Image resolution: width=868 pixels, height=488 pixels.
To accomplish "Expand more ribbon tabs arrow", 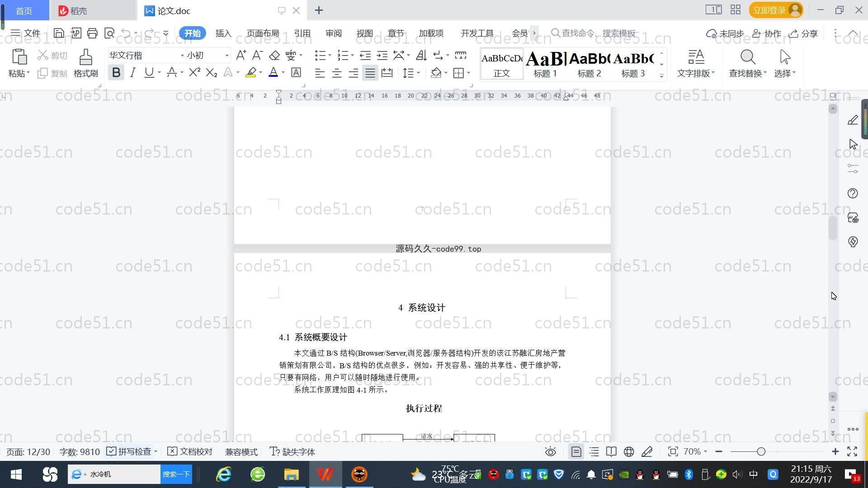I will pos(534,33).
